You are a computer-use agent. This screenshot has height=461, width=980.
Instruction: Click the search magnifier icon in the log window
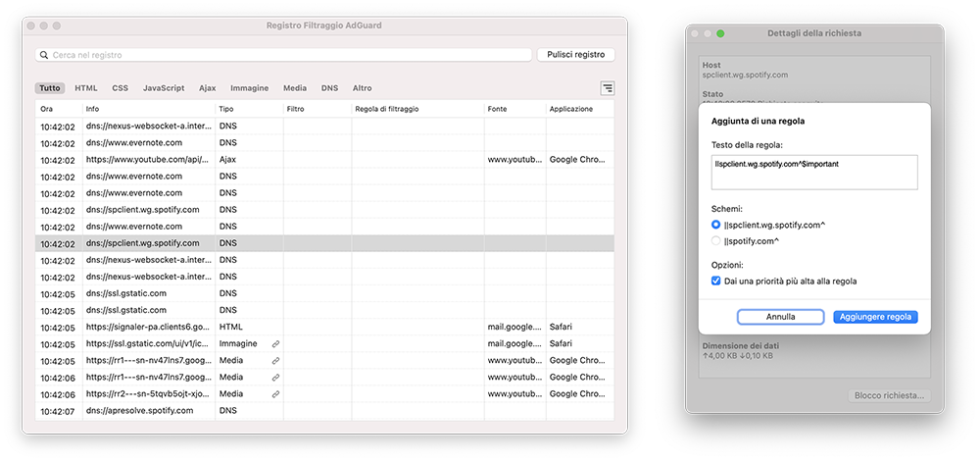(44, 55)
